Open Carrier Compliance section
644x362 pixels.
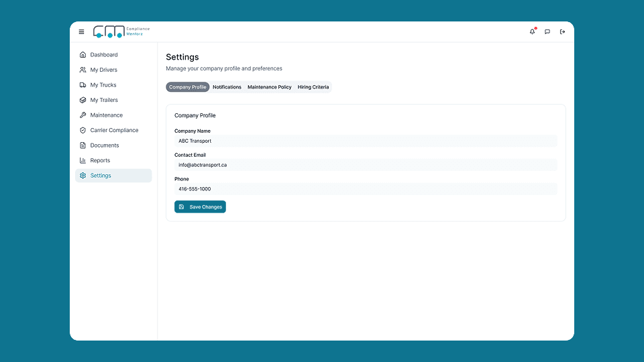pos(114,130)
